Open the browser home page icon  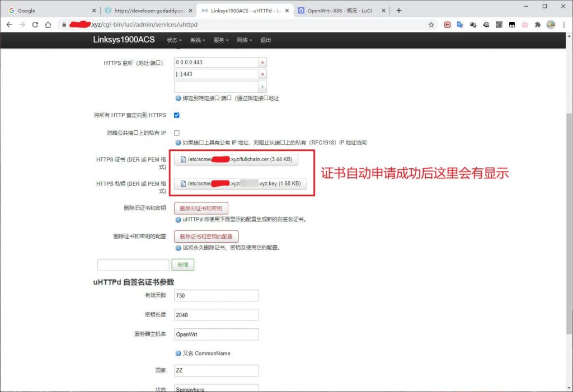tap(48, 25)
